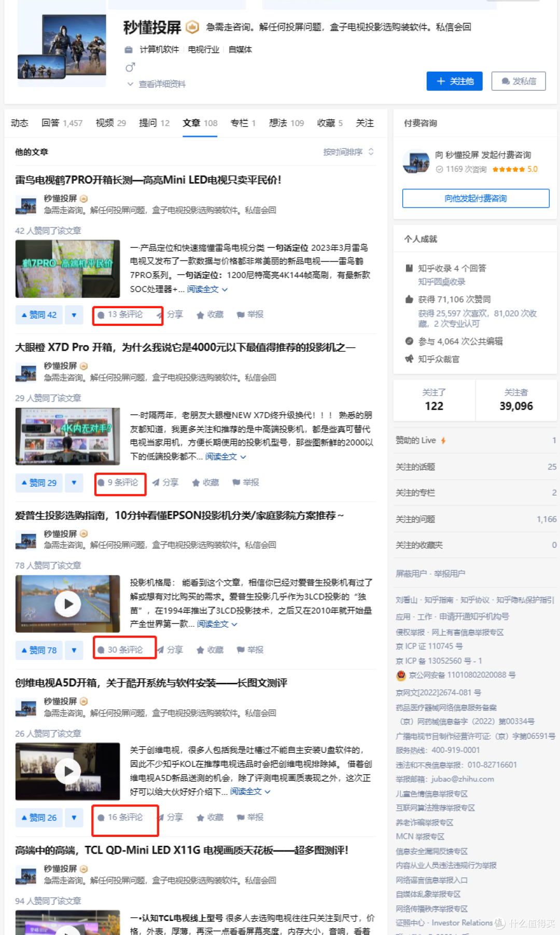This screenshot has width=560, height=935.
Task: Upvote the 赞同 42 button
Action: (x=39, y=314)
